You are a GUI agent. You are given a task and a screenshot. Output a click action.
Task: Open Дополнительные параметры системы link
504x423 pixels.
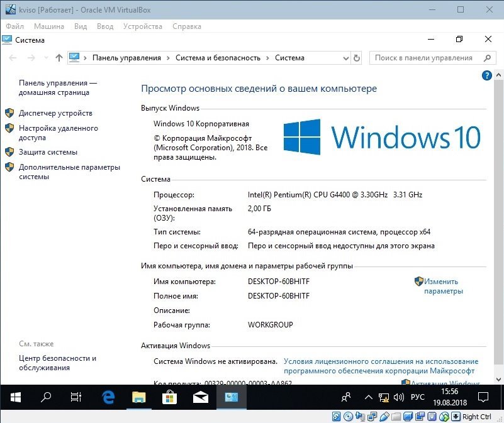69,172
